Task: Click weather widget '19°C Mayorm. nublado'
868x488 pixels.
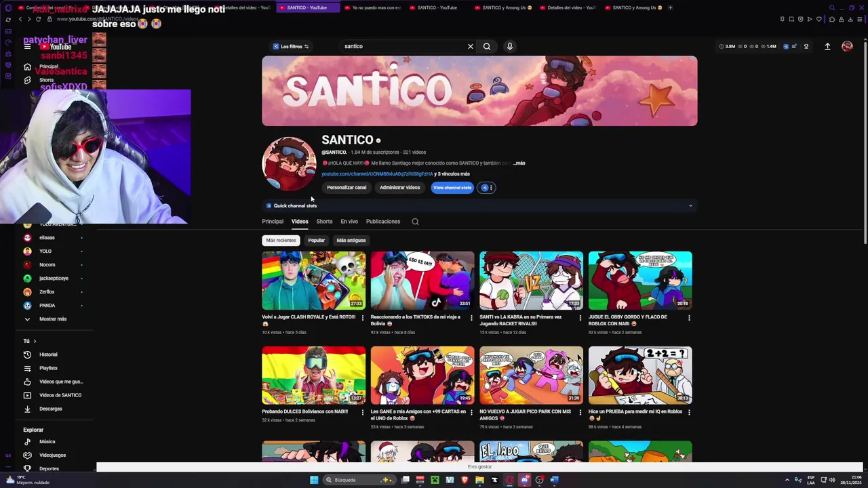Action: point(27,480)
